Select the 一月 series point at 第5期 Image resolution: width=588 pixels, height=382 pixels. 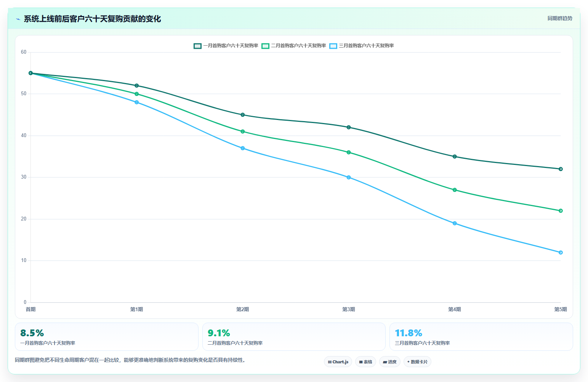pos(561,169)
